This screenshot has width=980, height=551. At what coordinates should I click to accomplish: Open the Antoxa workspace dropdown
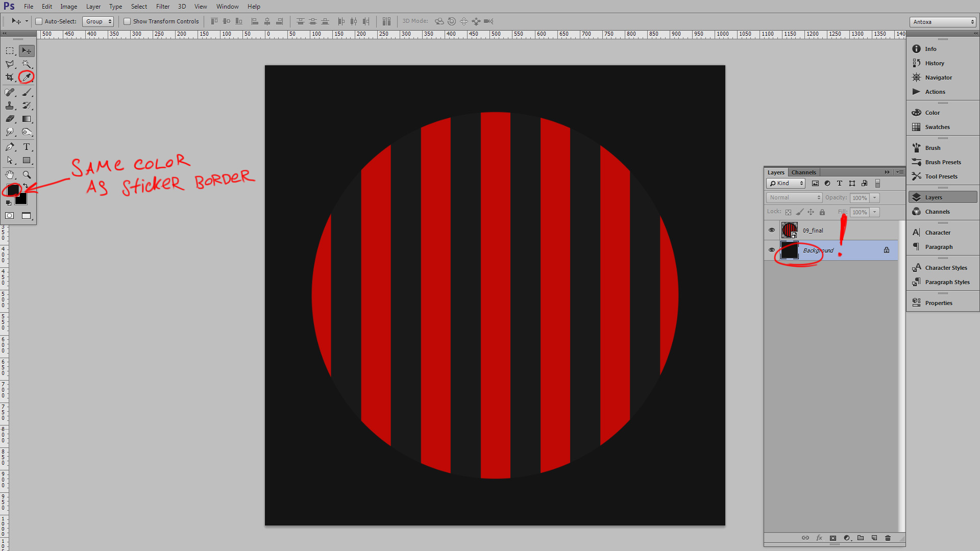click(x=943, y=22)
